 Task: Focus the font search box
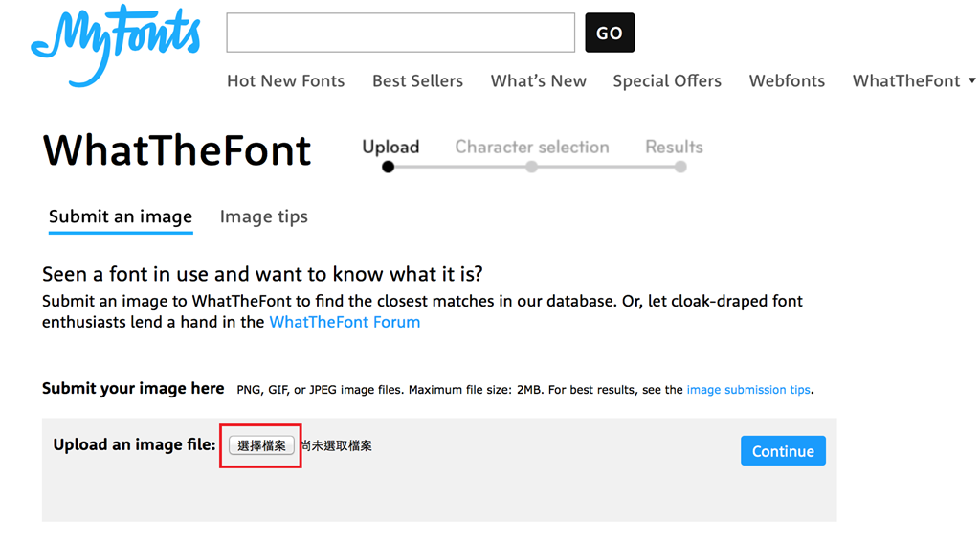point(401,33)
